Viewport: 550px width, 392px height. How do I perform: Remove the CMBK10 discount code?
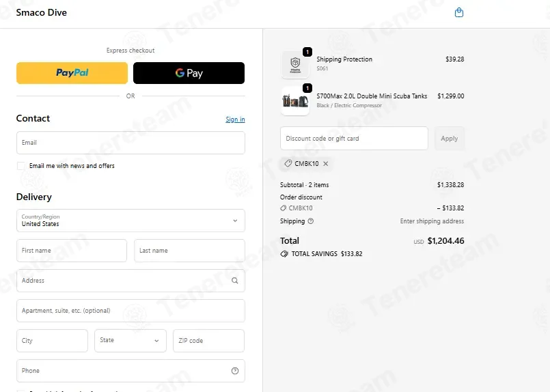[x=325, y=164]
